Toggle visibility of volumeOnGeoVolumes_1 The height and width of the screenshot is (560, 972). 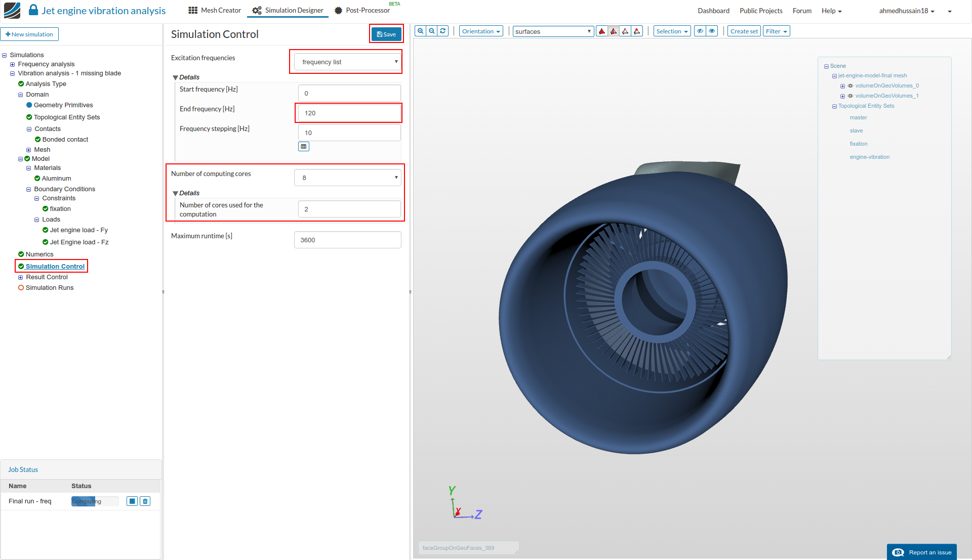coord(850,96)
